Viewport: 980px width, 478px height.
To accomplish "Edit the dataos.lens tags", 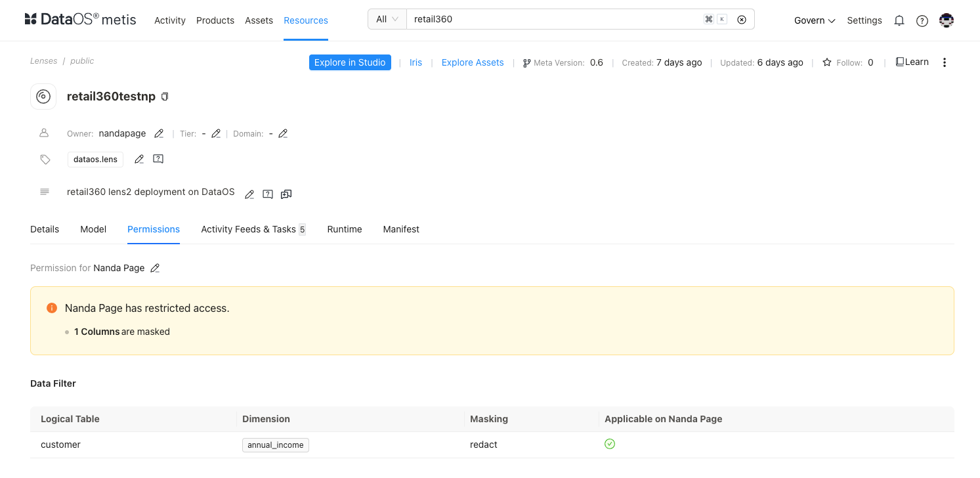I will [x=139, y=159].
